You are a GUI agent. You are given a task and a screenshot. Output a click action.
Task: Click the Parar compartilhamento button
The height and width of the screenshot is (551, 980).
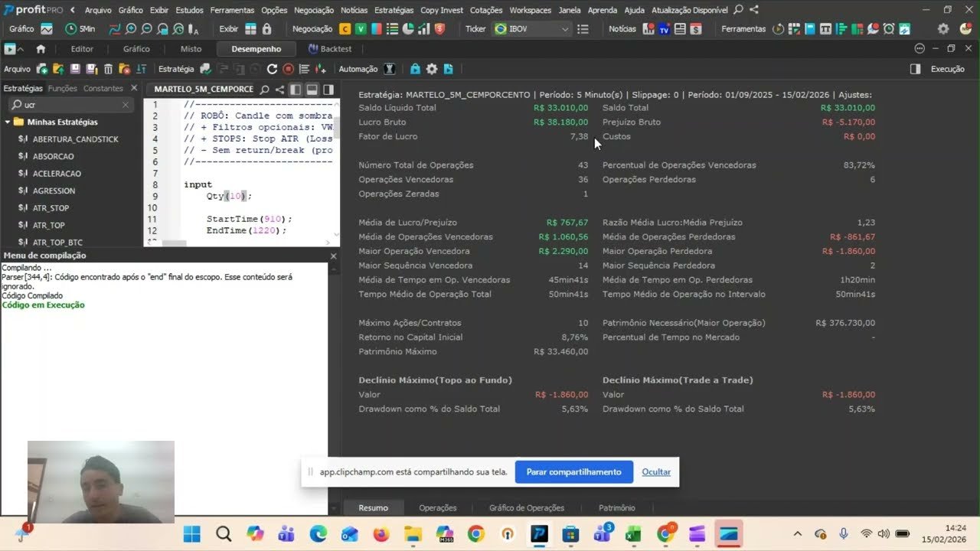tap(573, 471)
